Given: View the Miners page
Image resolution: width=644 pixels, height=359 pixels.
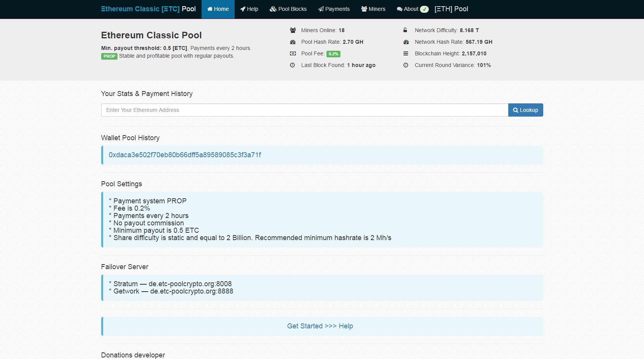Looking at the screenshot, I should click(373, 9).
